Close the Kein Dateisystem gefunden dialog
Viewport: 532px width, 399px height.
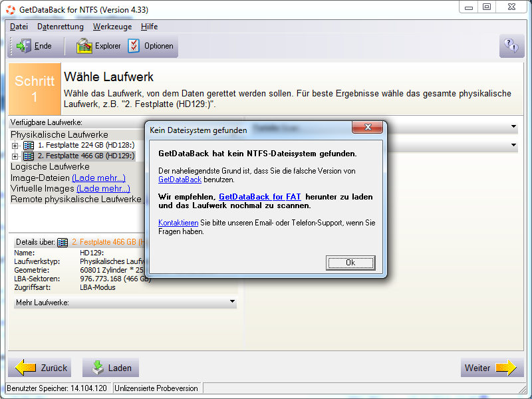[368, 127]
